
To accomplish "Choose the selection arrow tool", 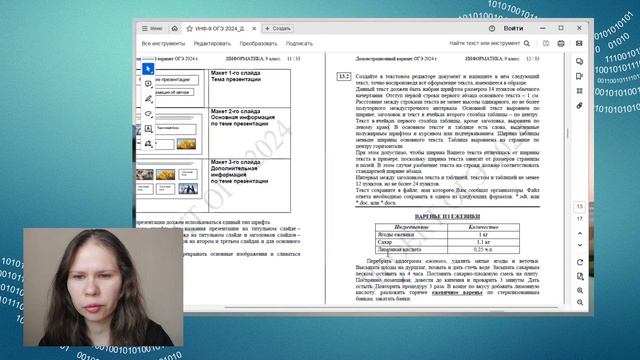I will (148, 69).
